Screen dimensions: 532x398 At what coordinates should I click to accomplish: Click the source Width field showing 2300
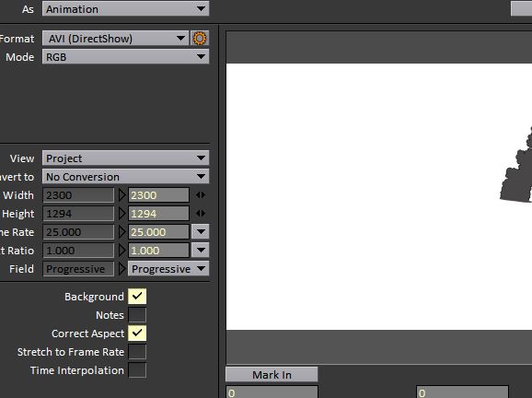pos(78,195)
